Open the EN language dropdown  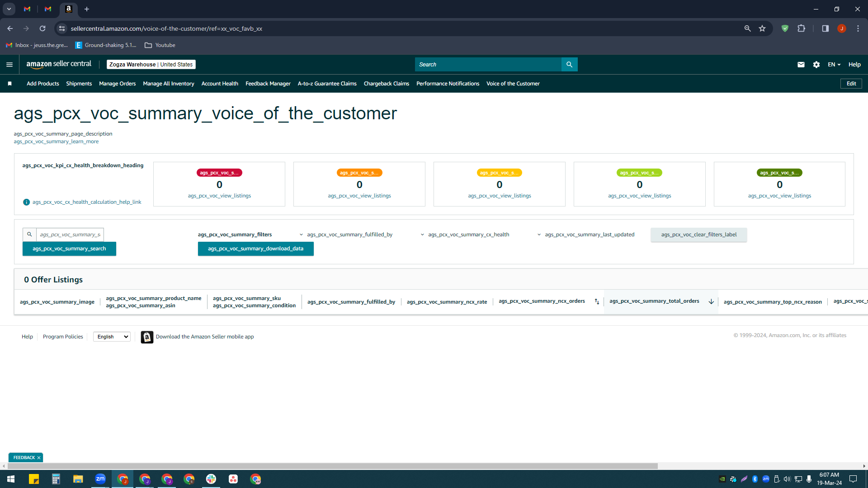834,65
